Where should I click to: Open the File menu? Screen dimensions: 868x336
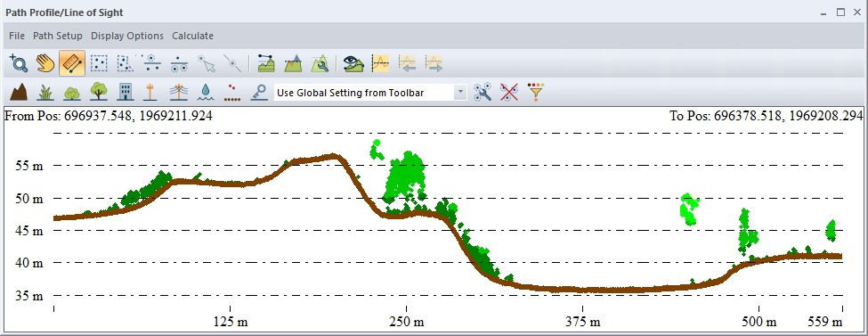pyautogui.click(x=17, y=36)
